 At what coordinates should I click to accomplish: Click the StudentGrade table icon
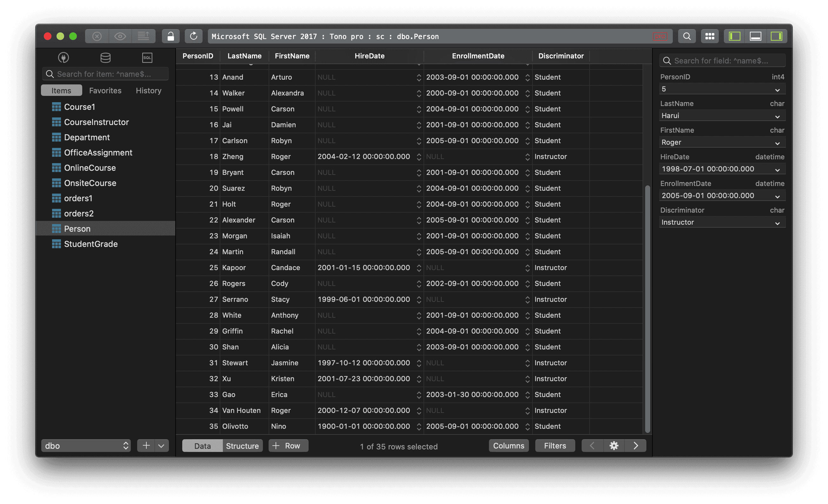coord(57,244)
